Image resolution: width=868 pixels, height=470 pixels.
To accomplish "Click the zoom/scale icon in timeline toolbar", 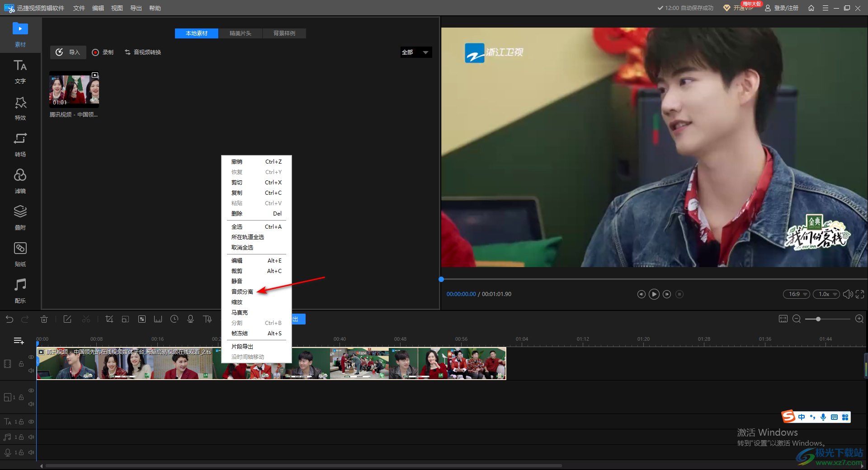I will pos(125,319).
